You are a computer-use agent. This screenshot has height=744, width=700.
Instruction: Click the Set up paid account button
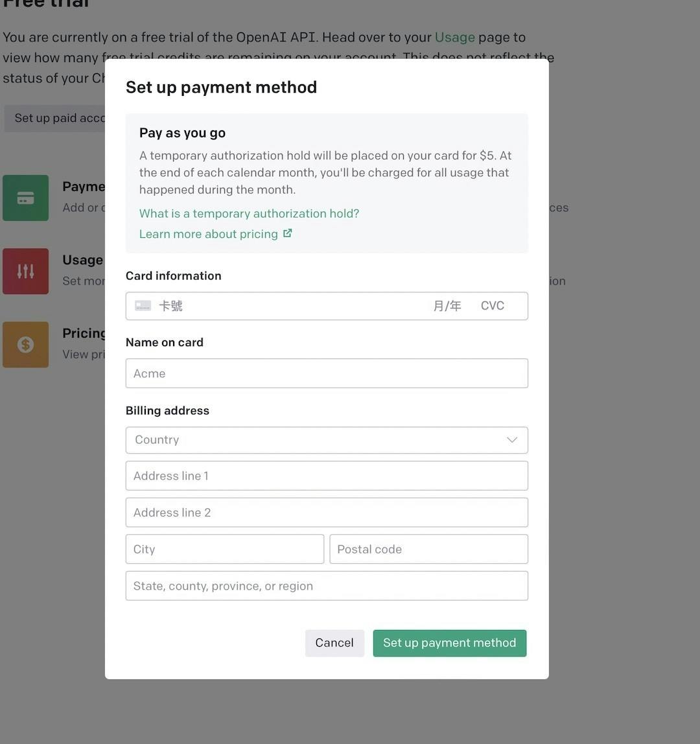click(56, 119)
